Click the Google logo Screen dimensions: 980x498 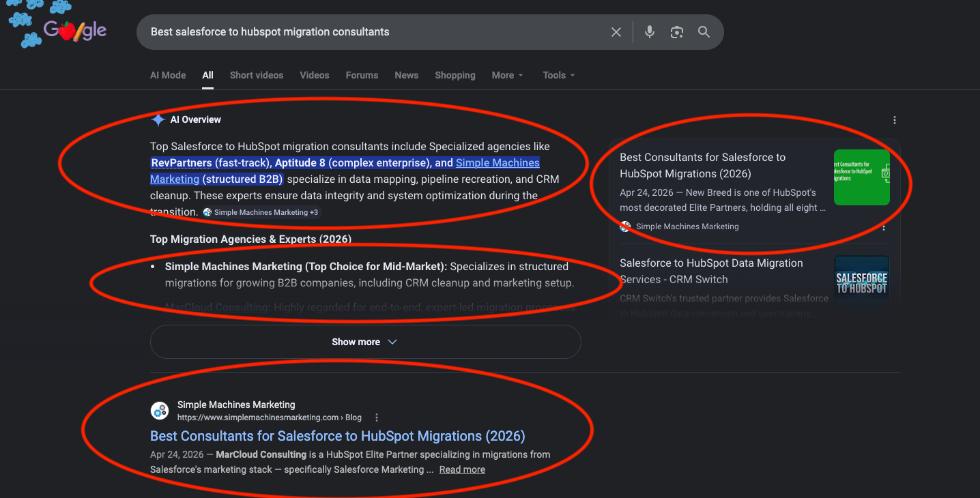tap(75, 31)
